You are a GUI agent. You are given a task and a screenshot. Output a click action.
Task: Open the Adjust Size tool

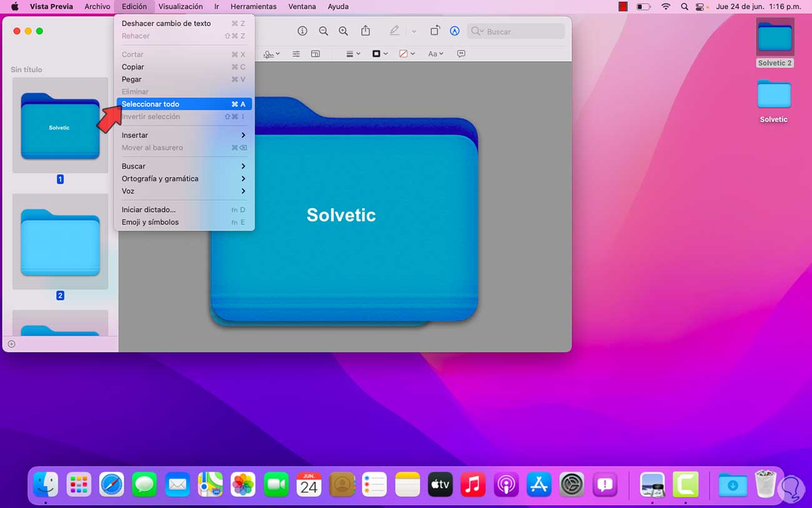click(x=315, y=54)
